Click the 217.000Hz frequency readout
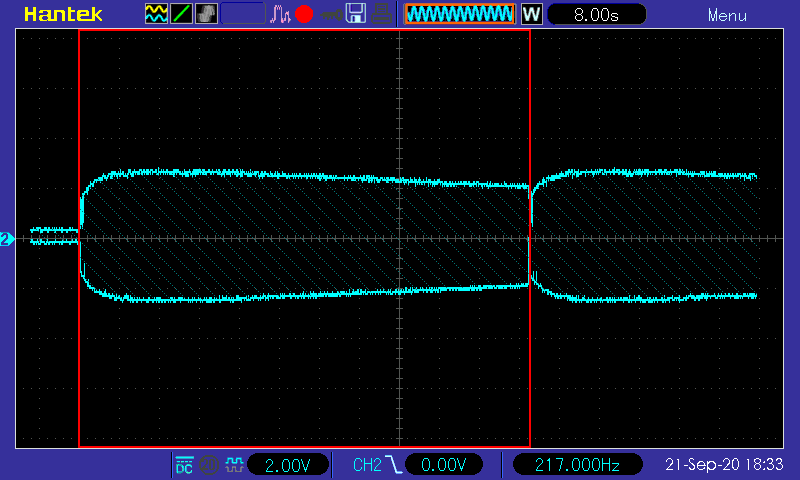800x480 pixels. [577, 465]
